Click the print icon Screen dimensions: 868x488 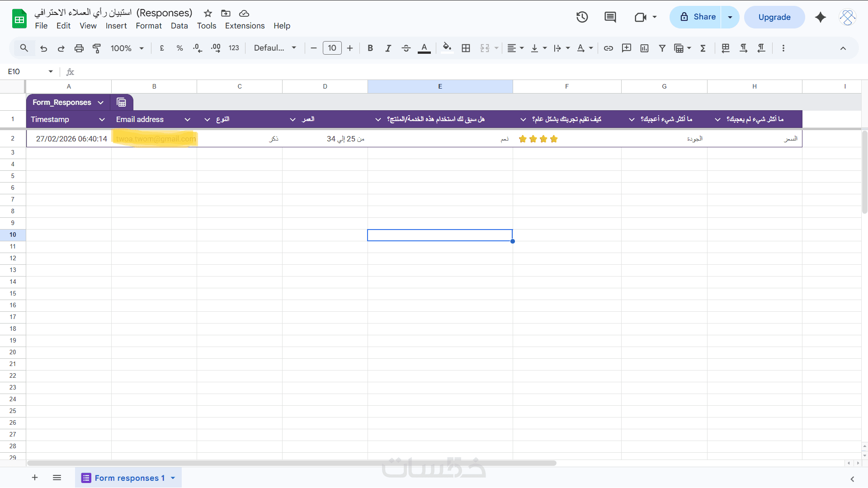[x=79, y=48]
